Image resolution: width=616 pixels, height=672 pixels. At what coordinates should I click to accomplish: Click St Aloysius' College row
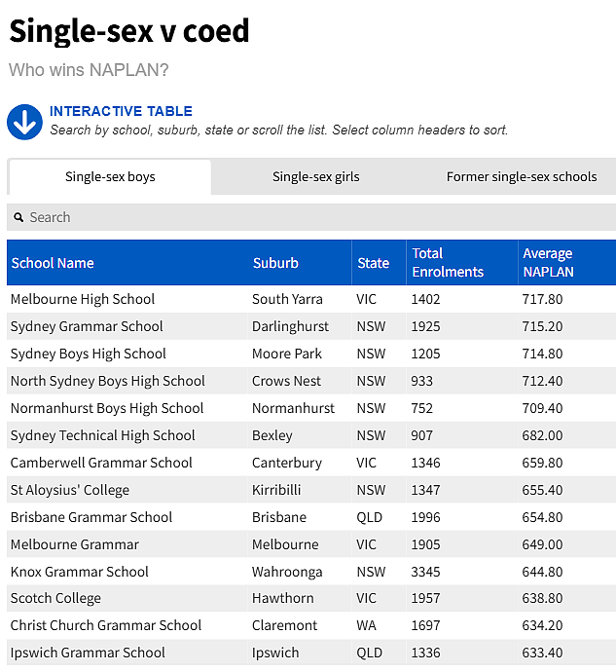click(x=311, y=490)
